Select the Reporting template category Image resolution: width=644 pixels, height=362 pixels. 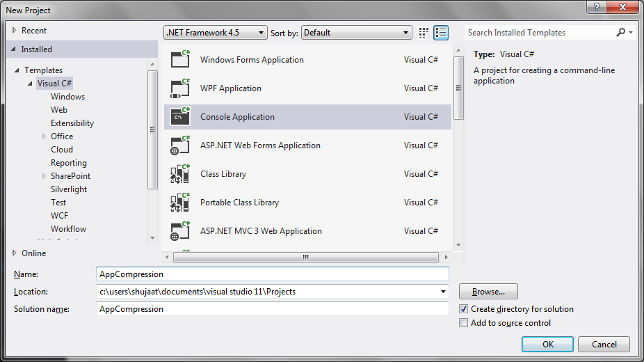tap(69, 163)
